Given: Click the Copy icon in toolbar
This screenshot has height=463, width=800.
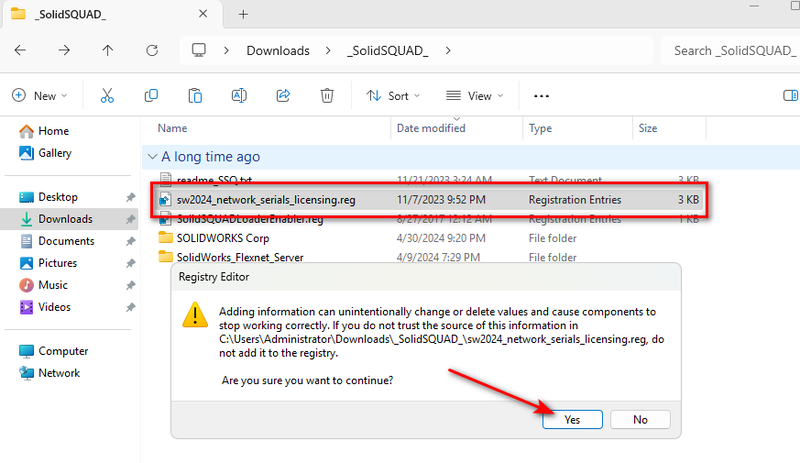Looking at the screenshot, I should click(x=151, y=95).
